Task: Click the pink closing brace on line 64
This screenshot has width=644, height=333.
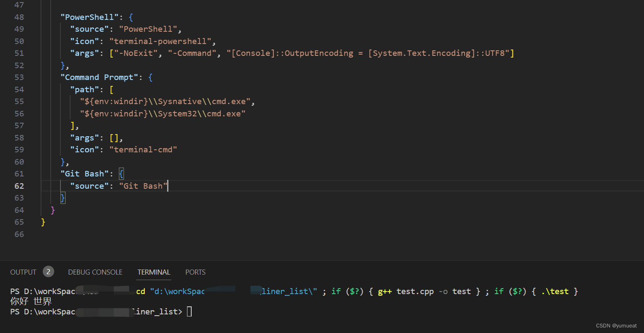Action: coord(53,210)
